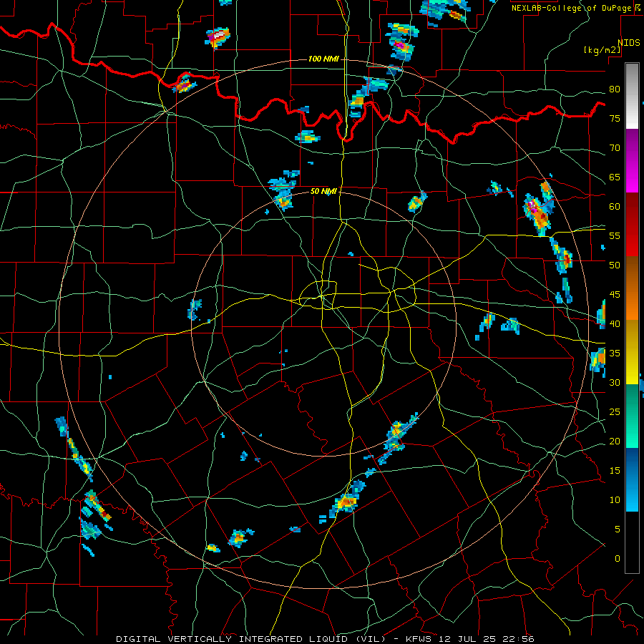Click the 'NIDS' label

629,43
